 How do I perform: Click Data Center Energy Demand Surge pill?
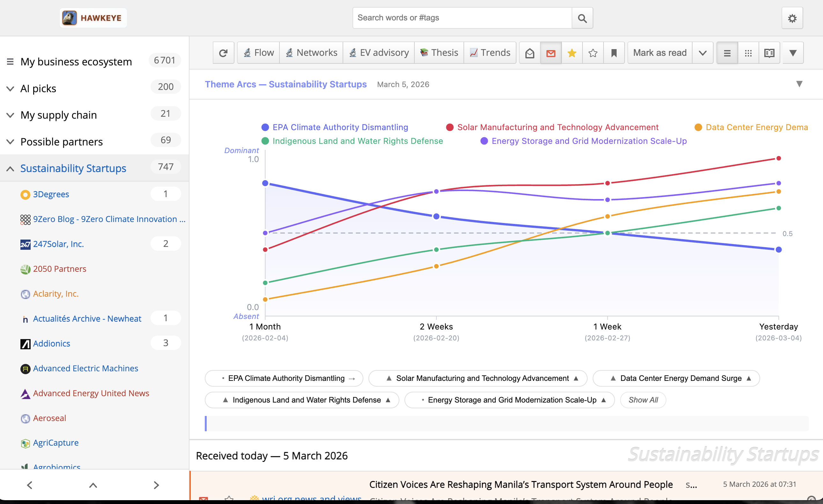click(676, 378)
